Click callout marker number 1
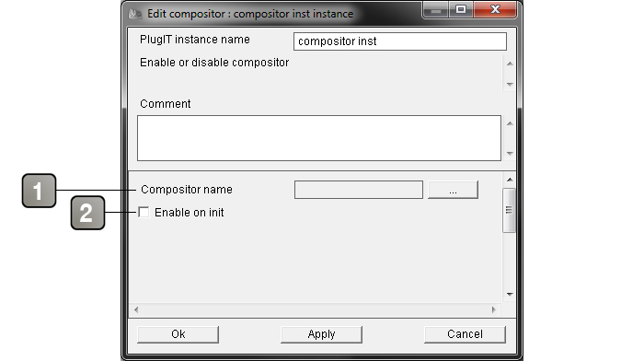 click(39, 191)
